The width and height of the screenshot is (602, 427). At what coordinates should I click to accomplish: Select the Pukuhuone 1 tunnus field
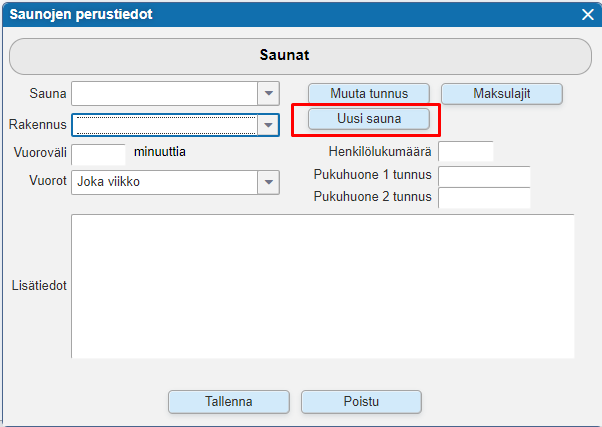[484, 176]
